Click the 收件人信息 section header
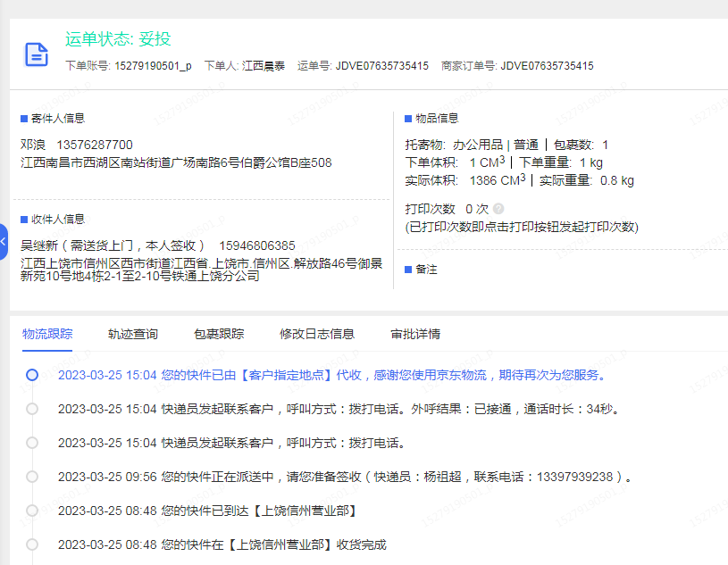728x565 pixels. (53, 219)
